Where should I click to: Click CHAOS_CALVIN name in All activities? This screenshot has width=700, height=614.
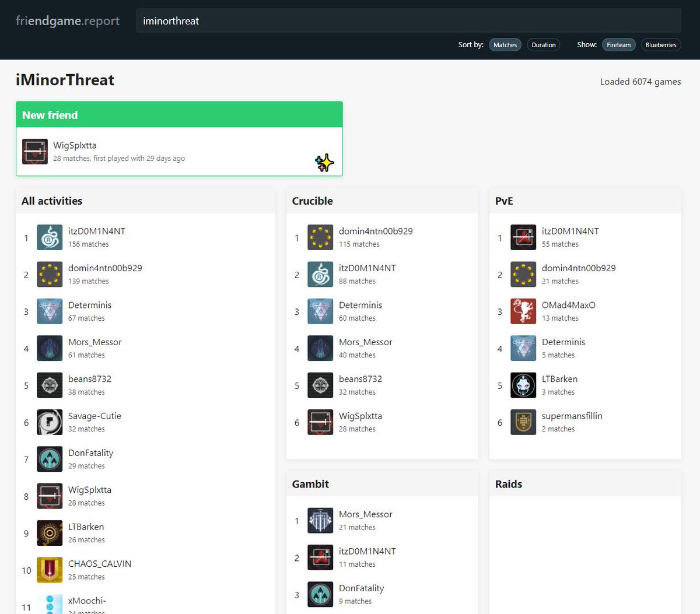pos(100,564)
